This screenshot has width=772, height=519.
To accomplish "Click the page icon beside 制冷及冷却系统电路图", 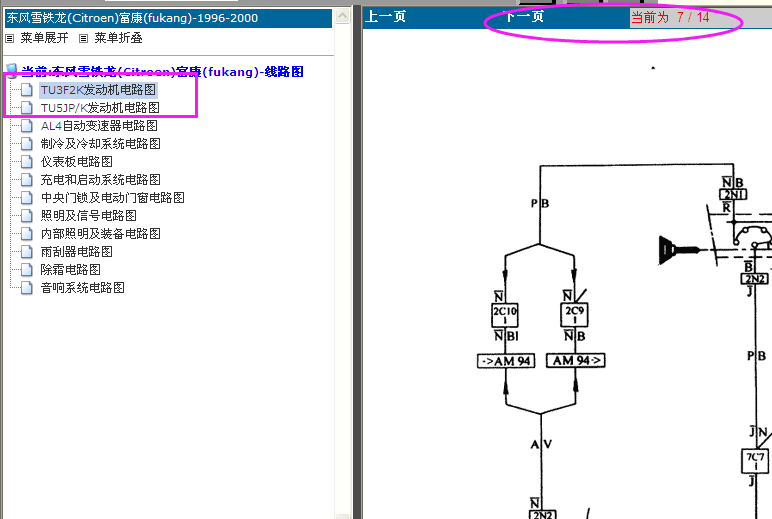I will pyautogui.click(x=27, y=144).
